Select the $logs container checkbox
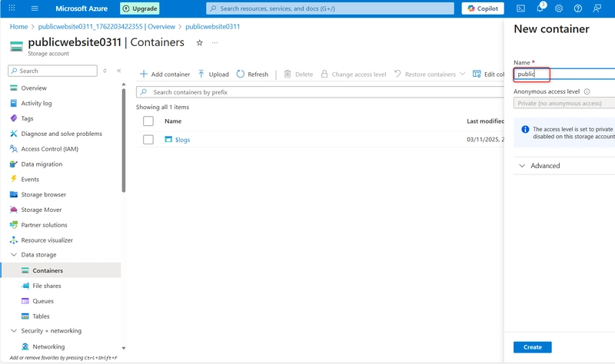Viewport: 615px width, 364px height. (x=148, y=140)
